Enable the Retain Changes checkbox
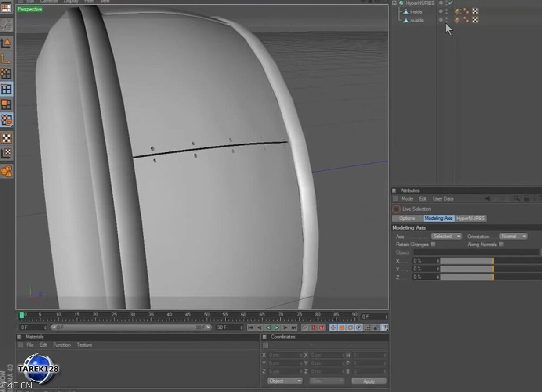The width and height of the screenshot is (542, 392). pyautogui.click(x=433, y=245)
